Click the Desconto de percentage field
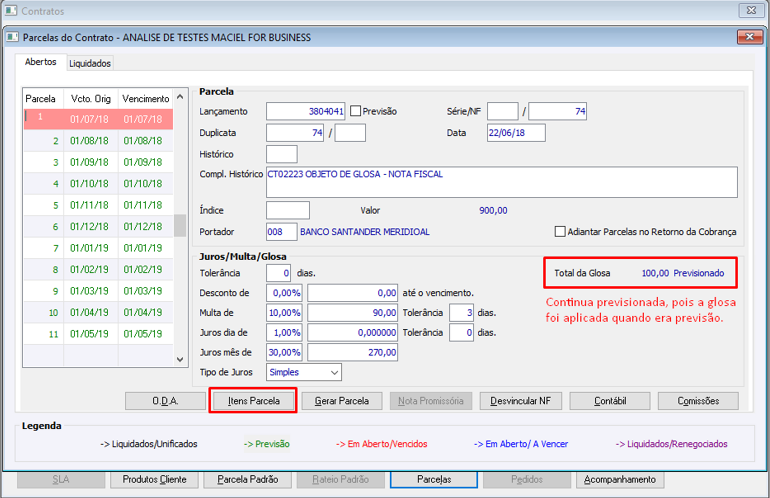 [x=284, y=293]
